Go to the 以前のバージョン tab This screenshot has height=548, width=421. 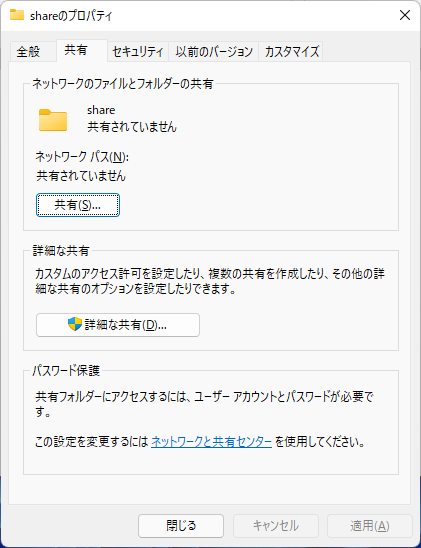coord(214,52)
